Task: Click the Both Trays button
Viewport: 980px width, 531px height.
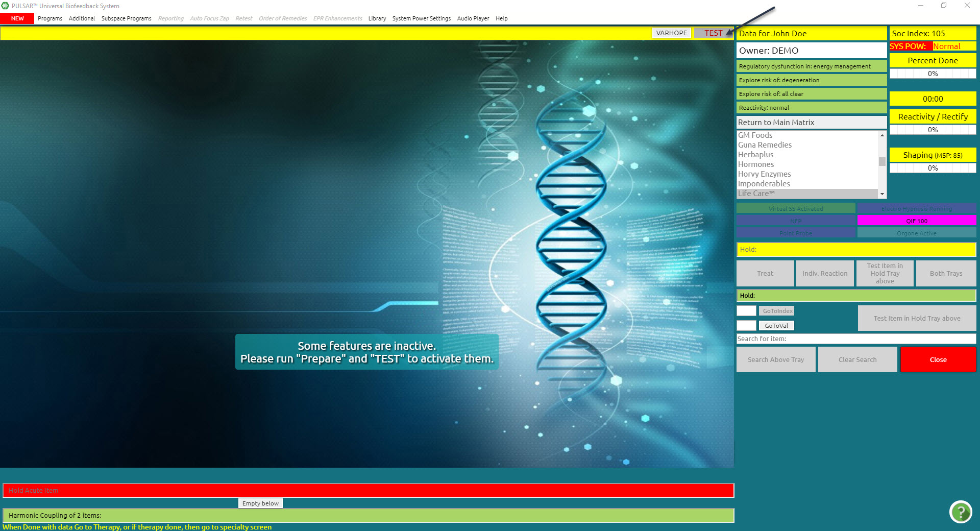Action: pos(945,273)
